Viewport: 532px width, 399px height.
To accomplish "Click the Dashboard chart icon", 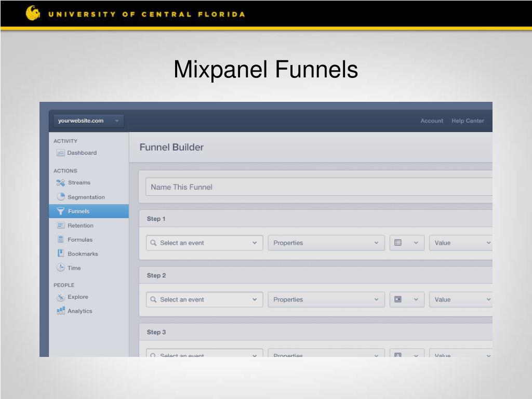I will 60,153.
